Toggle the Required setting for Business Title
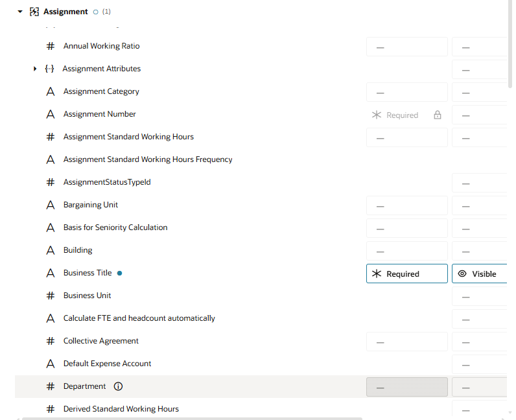The width and height of the screenshot is (516, 420). pyautogui.click(x=406, y=274)
